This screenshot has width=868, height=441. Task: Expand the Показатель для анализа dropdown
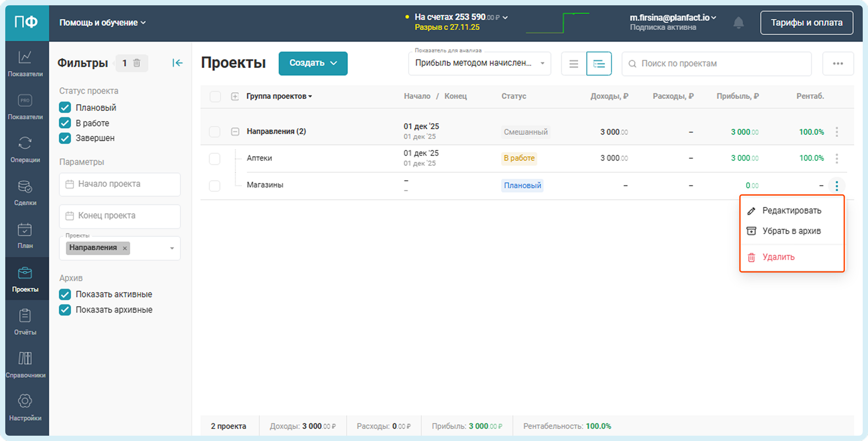click(x=479, y=63)
